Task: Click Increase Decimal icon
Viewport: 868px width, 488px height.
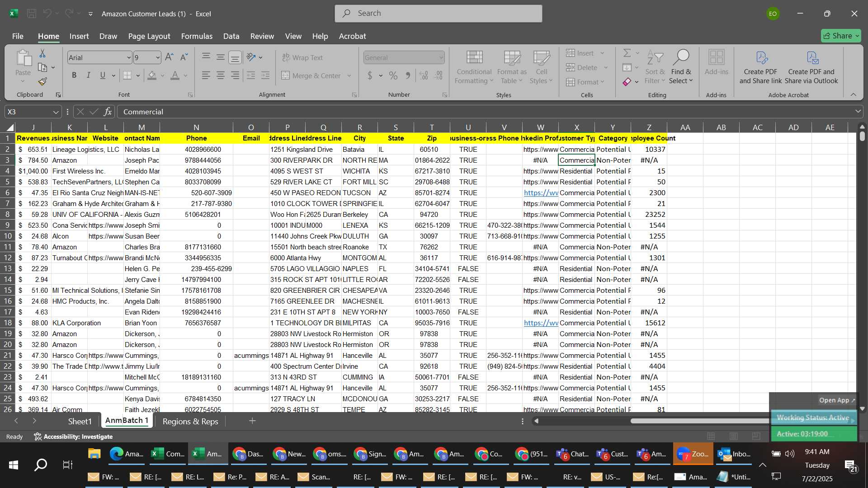Action: tap(424, 75)
